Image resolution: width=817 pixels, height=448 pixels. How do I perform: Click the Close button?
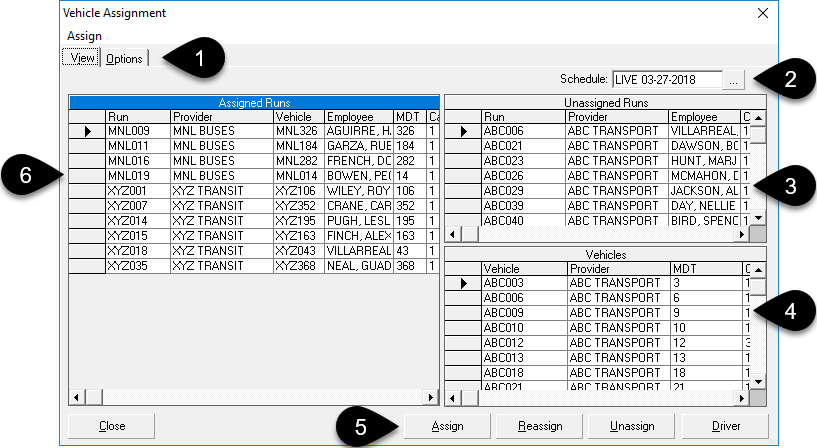pos(112,426)
